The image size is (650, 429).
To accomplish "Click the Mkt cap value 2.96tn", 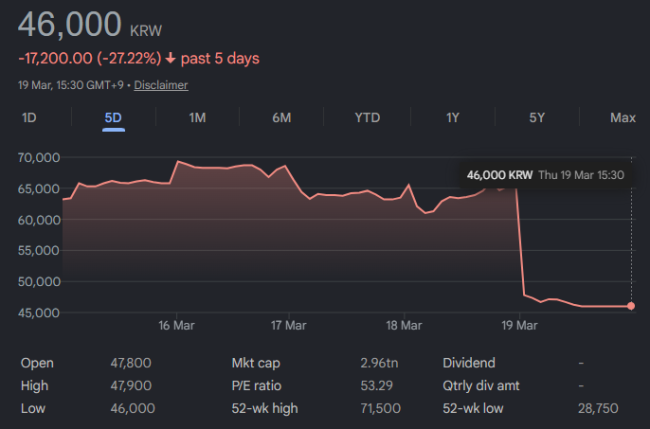I will click(x=379, y=363).
